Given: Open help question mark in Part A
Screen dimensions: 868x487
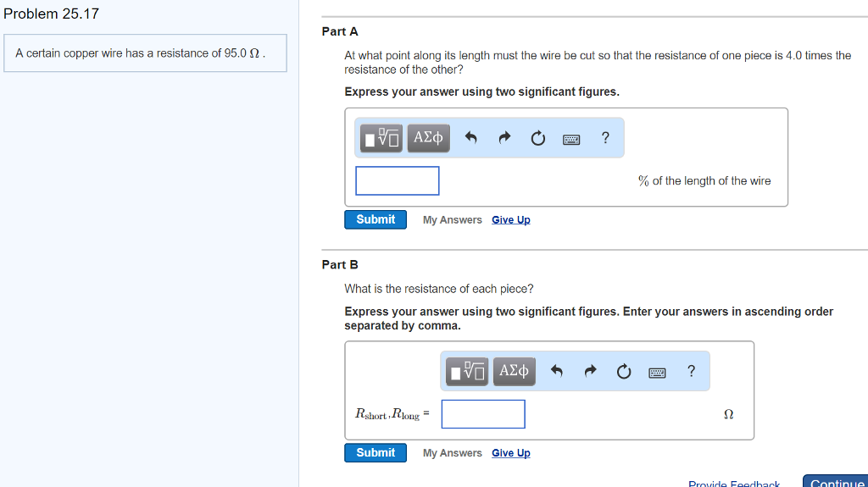Looking at the screenshot, I should [604, 138].
